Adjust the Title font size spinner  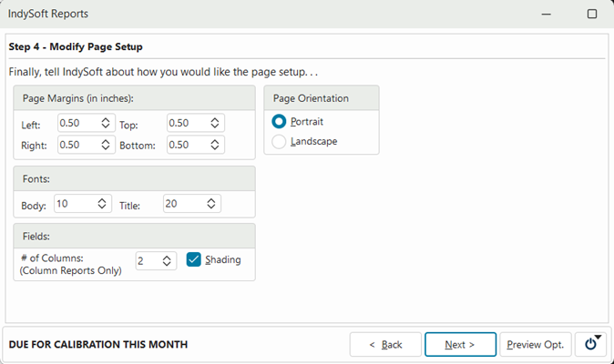click(211, 203)
